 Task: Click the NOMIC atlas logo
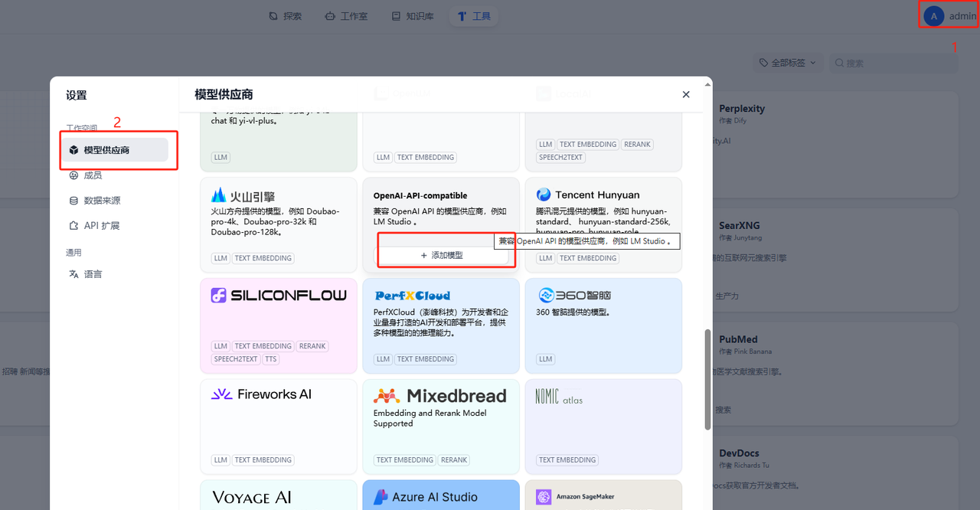pos(559,397)
